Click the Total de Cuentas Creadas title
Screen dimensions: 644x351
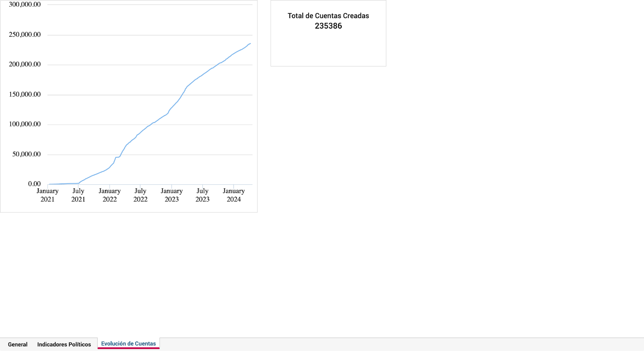pos(328,16)
